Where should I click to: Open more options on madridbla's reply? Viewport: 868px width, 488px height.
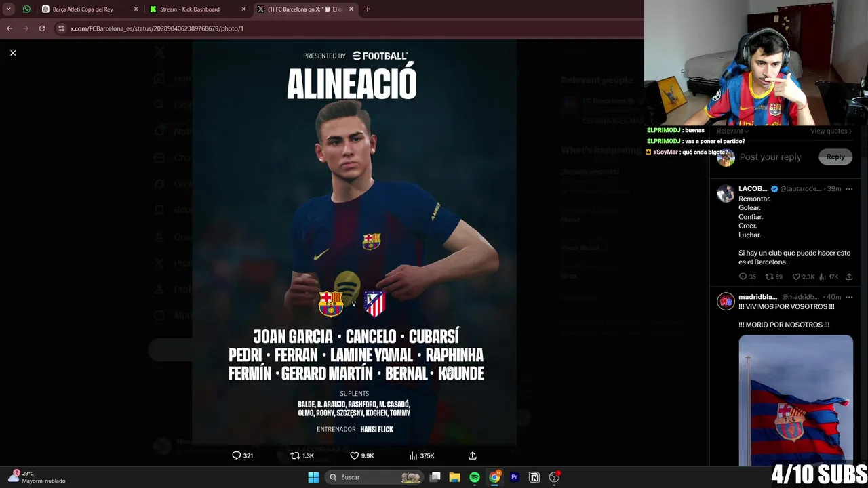849,297
